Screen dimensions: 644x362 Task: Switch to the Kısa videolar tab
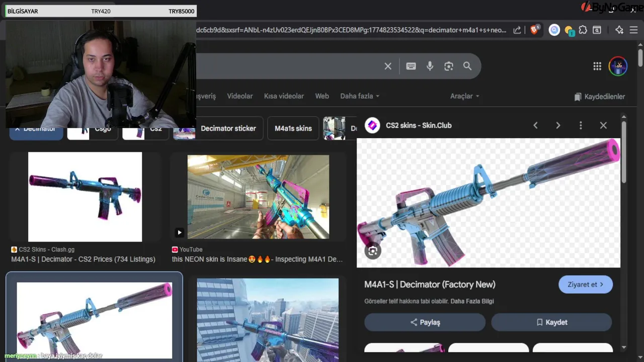pos(284,96)
